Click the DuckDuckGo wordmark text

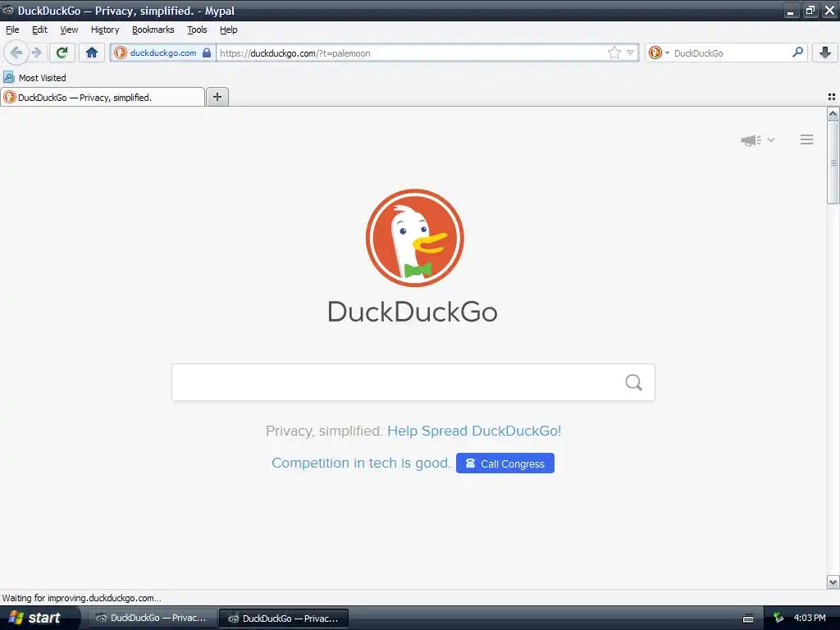413,312
